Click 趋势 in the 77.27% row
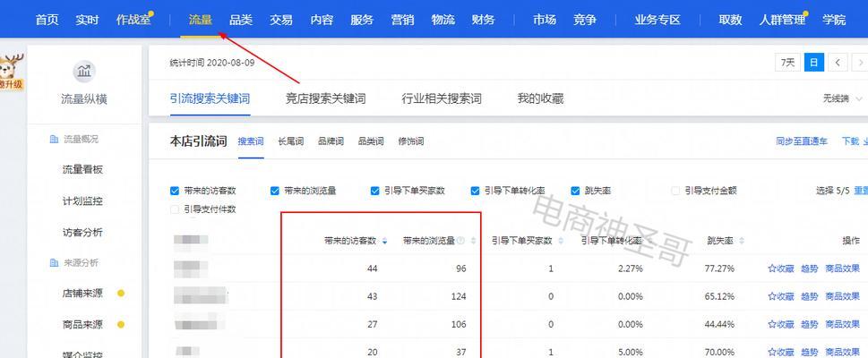 coord(809,268)
